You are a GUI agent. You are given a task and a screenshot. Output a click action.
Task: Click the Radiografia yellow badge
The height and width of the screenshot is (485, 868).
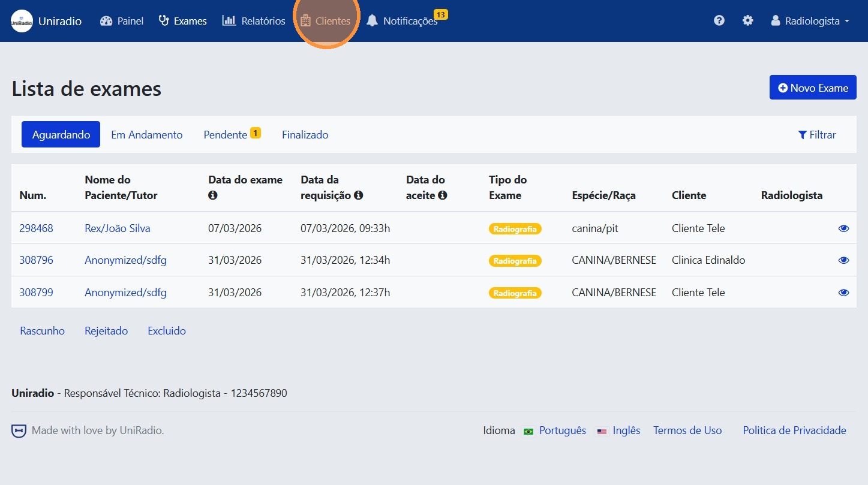pos(515,228)
